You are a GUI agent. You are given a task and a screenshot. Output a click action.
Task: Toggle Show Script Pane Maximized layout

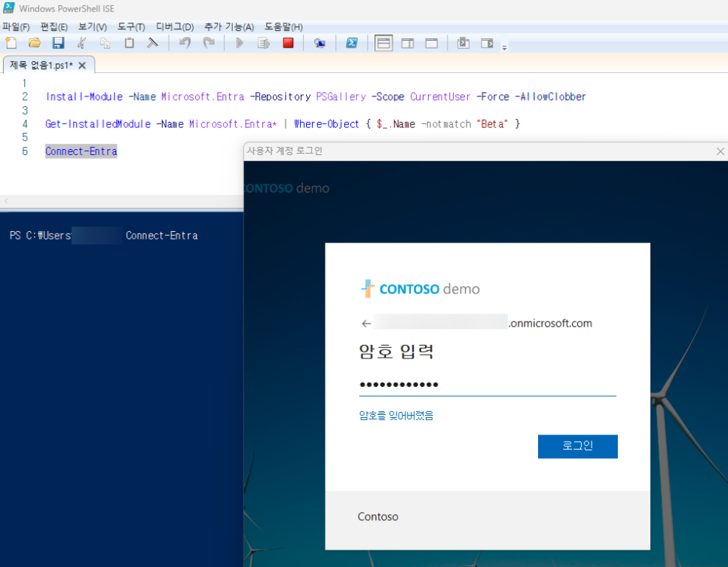click(431, 43)
